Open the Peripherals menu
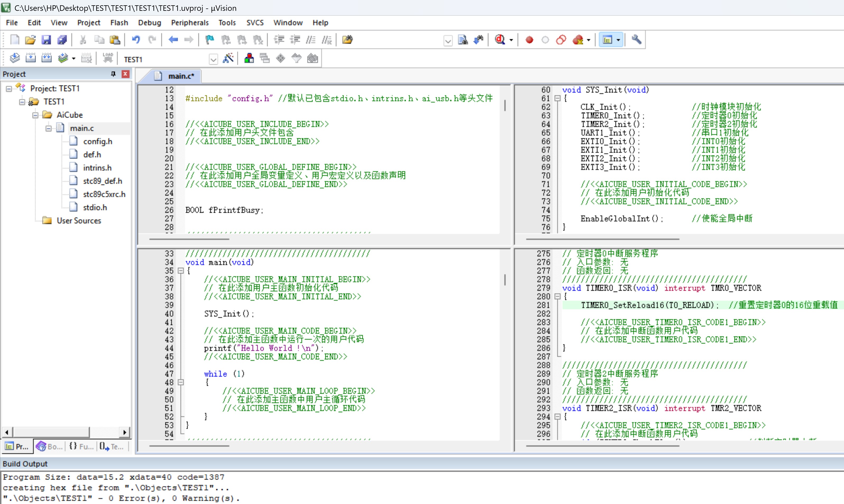Screen dimensions: 844x504 (x=190, y=23)
